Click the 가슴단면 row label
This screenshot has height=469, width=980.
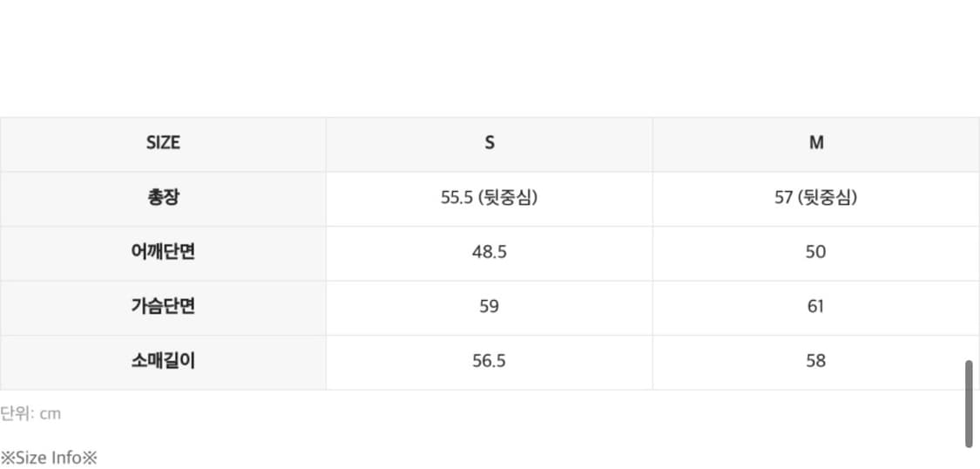163,306
